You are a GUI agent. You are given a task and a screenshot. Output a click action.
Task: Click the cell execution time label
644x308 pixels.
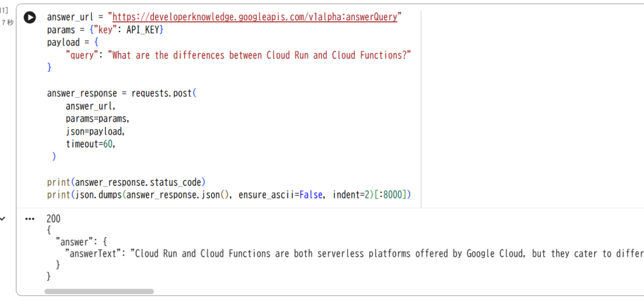(8, 23)
